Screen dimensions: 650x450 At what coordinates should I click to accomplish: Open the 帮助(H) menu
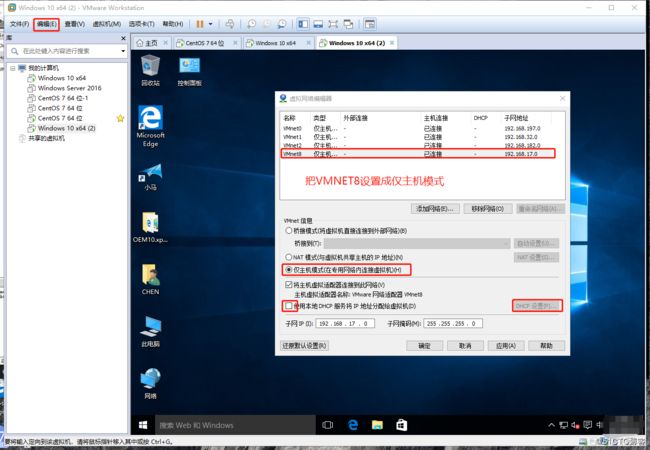pos(172,24)
